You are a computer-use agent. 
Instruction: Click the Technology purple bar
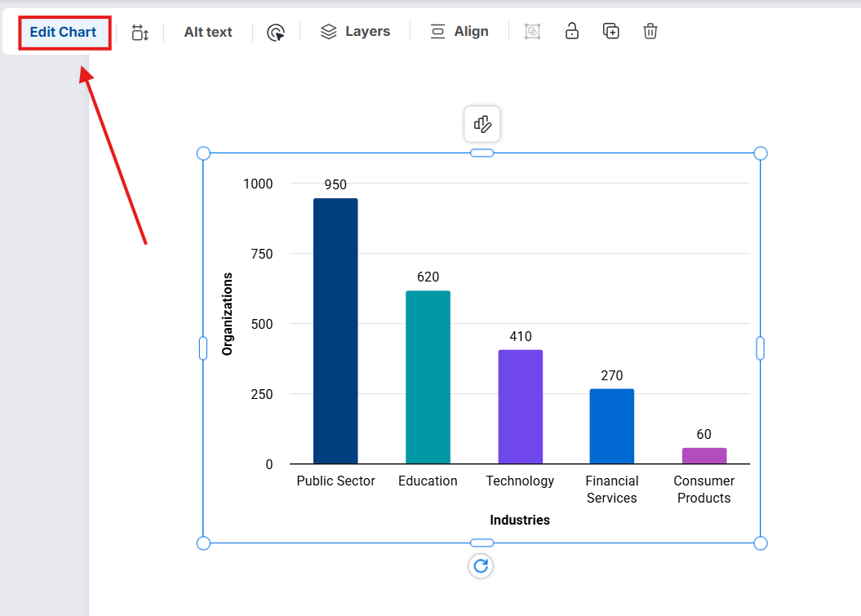[x=520, y=405]
